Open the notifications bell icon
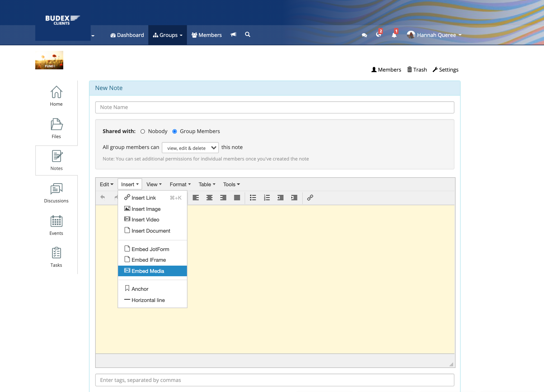This screenshot has width=544, height=392. 394,35
